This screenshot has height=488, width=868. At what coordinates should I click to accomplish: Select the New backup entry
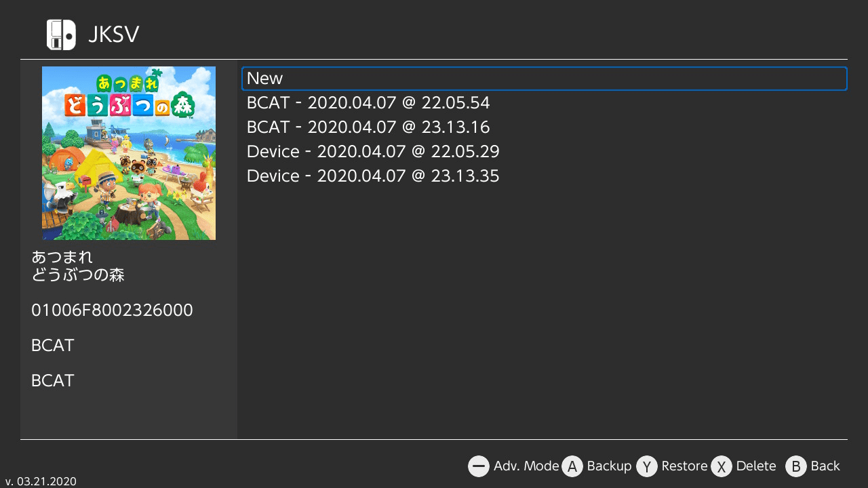(x=545, y=79)
